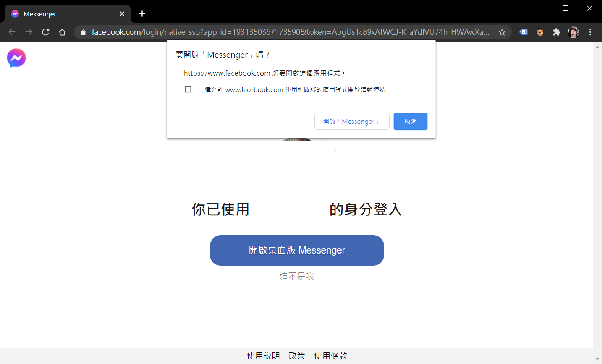The height and width of the screenshot is (364, 602).
Task: Open the 使用說明 footer link
Action: point(263,356)
